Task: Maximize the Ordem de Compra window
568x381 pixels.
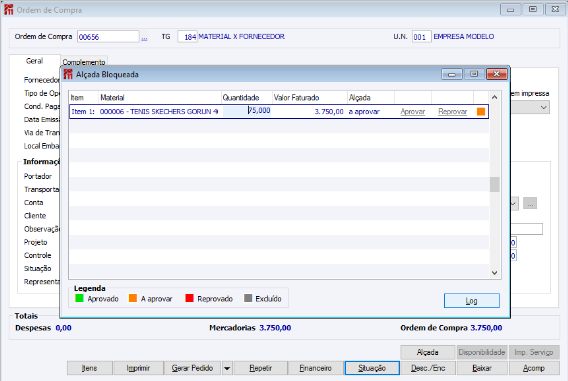Action: tap(532, 9)
